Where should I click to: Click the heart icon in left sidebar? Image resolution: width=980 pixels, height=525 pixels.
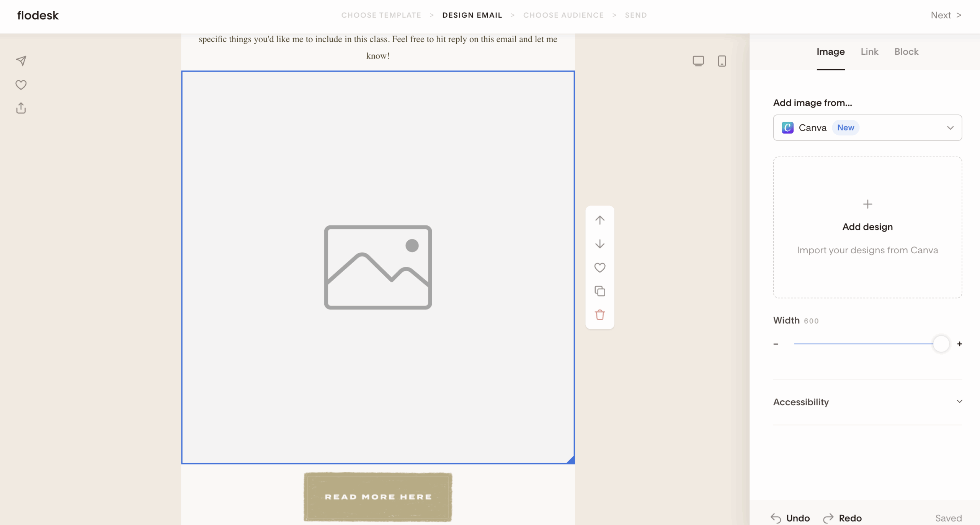pos(21,85)
